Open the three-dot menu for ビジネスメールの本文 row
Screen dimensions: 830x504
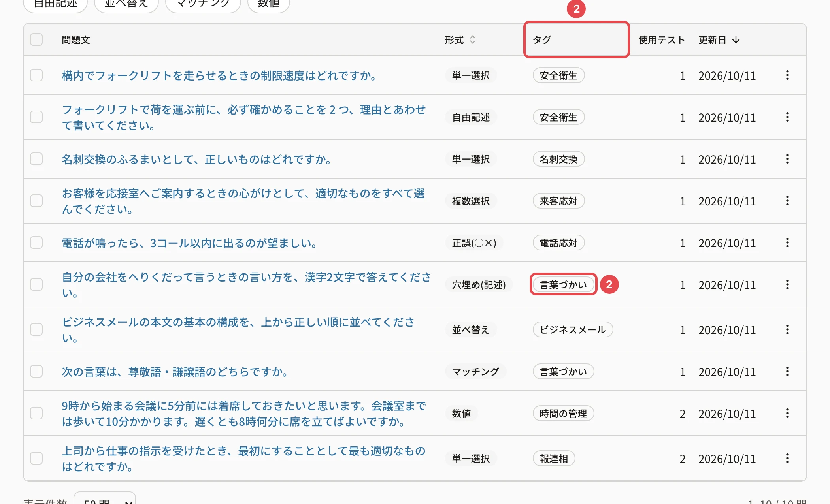coord(787,329)
